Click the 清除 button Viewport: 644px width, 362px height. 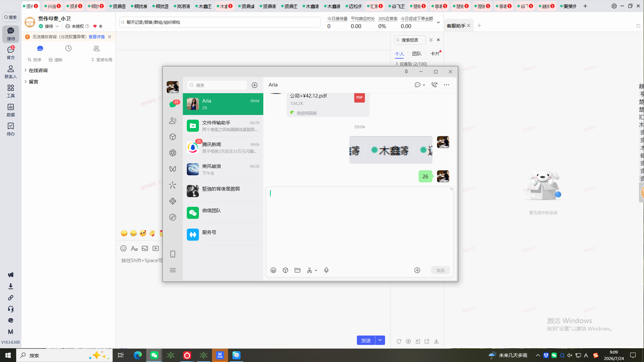(55, 60)
